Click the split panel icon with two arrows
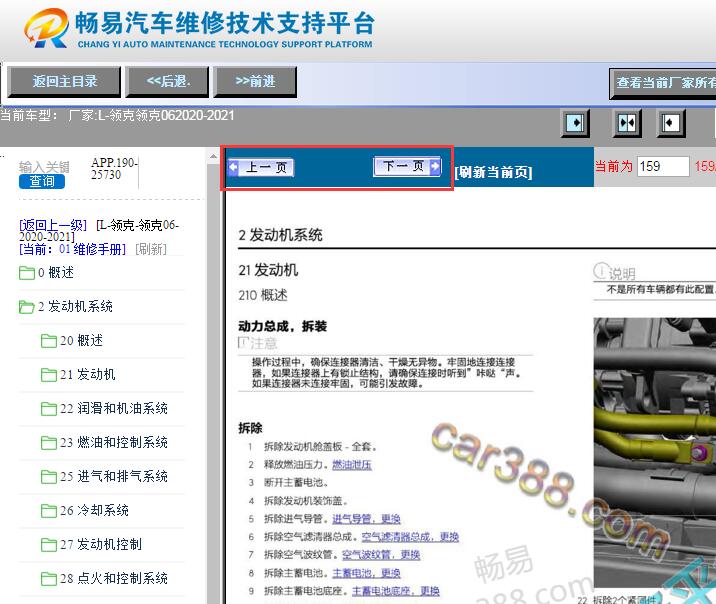Viewport: 716px width, 604px height. click(626, 123)
